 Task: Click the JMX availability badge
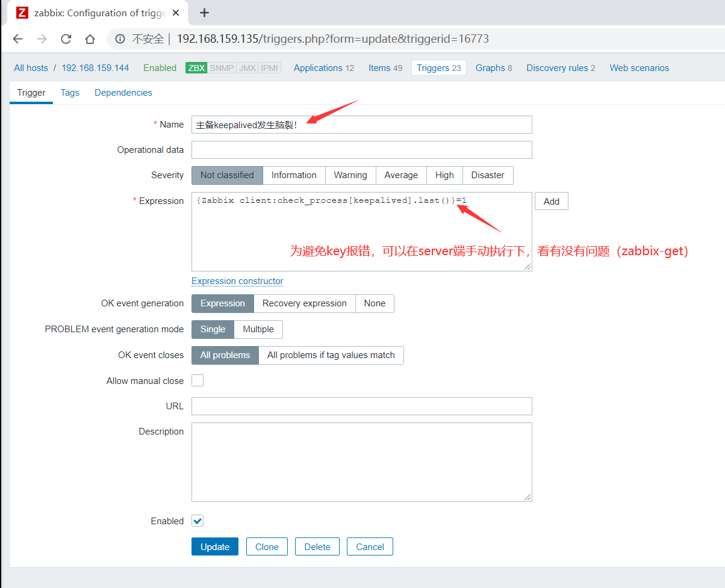click(247, 68)
